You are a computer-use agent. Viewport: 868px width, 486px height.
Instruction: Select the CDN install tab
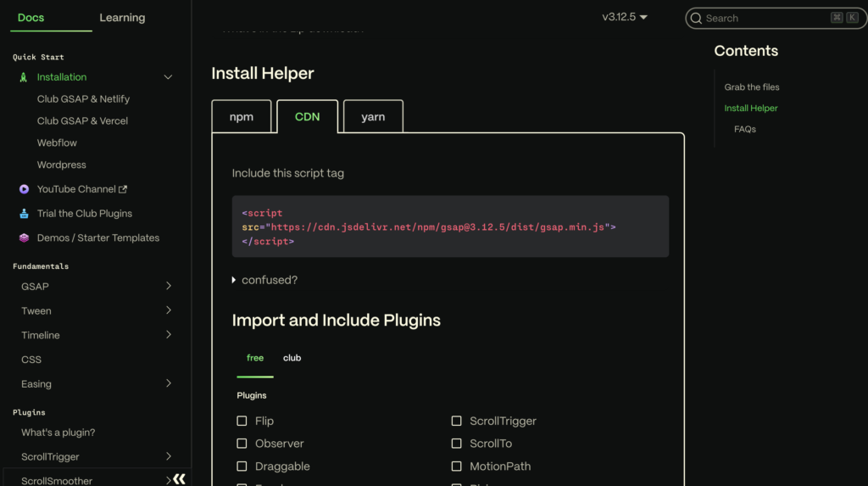[307, 117]
